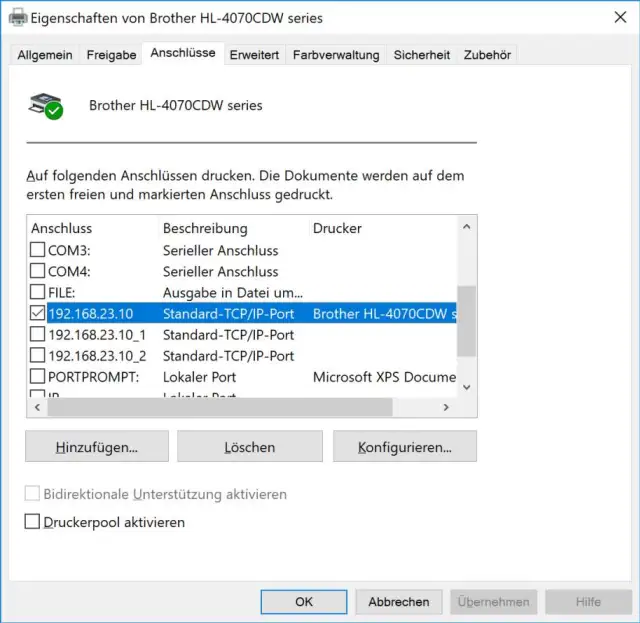The image size is (640, 623).
Task: Check the 192.168.23.10_2 port checkbox
Action: click(x=38, y=356)
